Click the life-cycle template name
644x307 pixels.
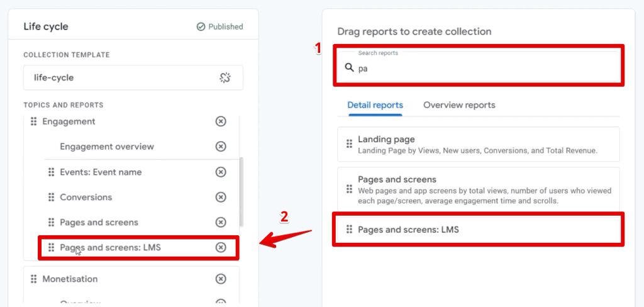coord(54,77)
